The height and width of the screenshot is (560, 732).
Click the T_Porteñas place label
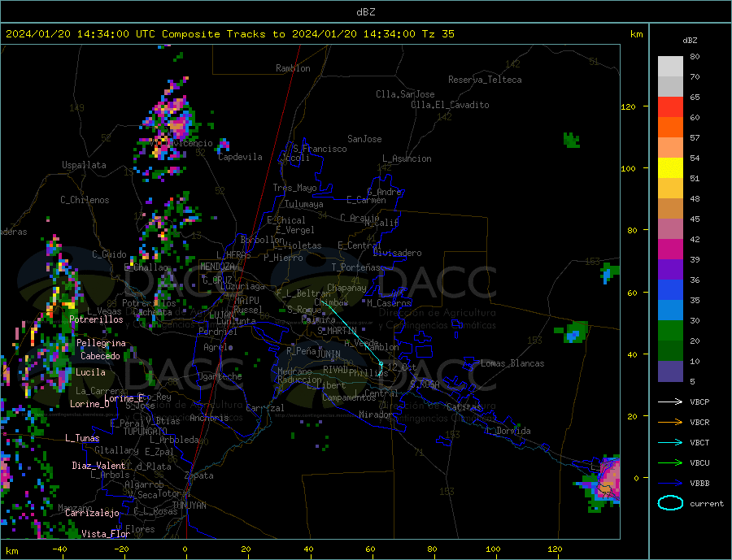(356, 267)
